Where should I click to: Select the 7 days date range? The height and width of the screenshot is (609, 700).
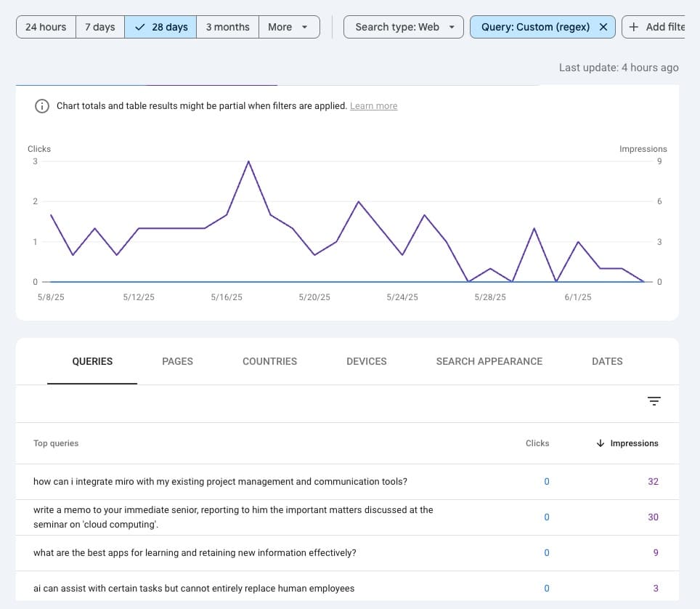(100, 27)
